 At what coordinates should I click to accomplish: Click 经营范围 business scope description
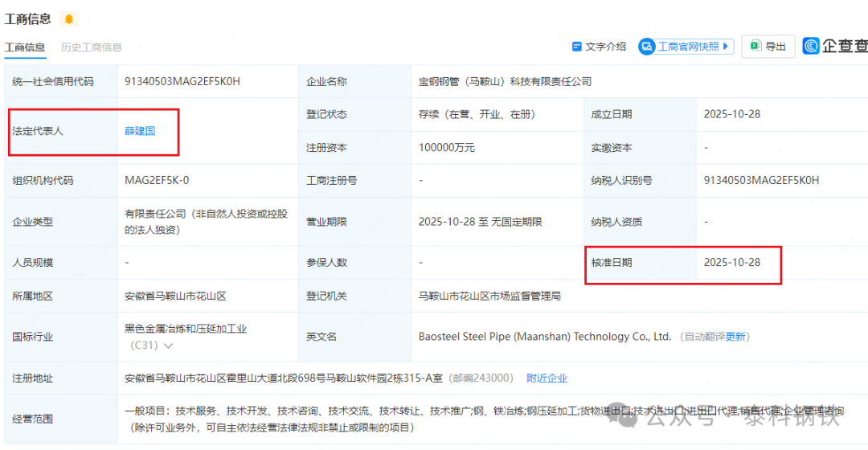[485, 419]
